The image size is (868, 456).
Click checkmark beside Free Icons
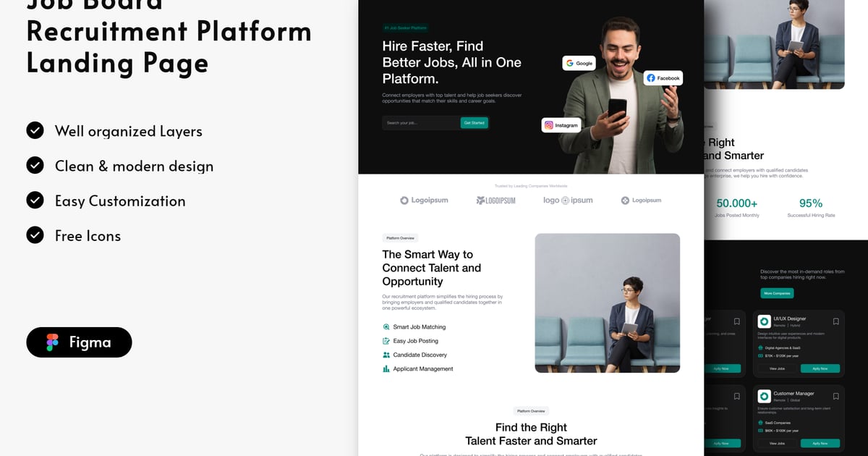coord(35,235)
